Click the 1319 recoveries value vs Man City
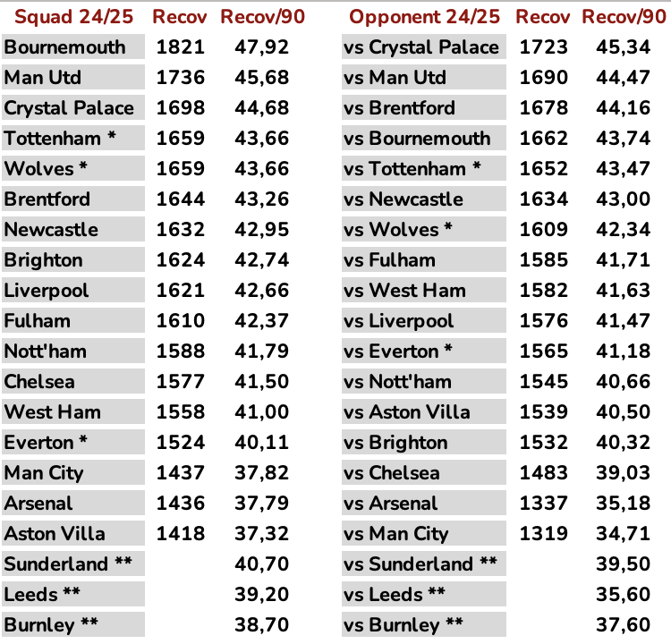This screenshot has width=671, height=644. click(x=543, y=534)
